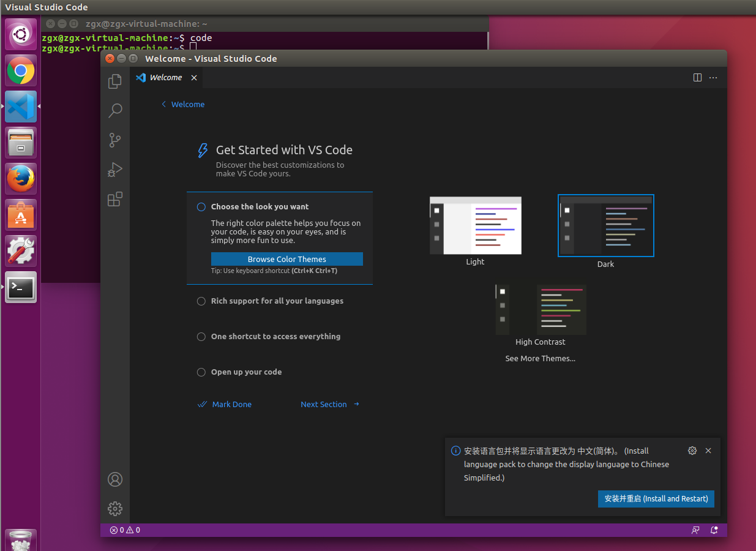Open the Run and Debug view

point(115,170)
